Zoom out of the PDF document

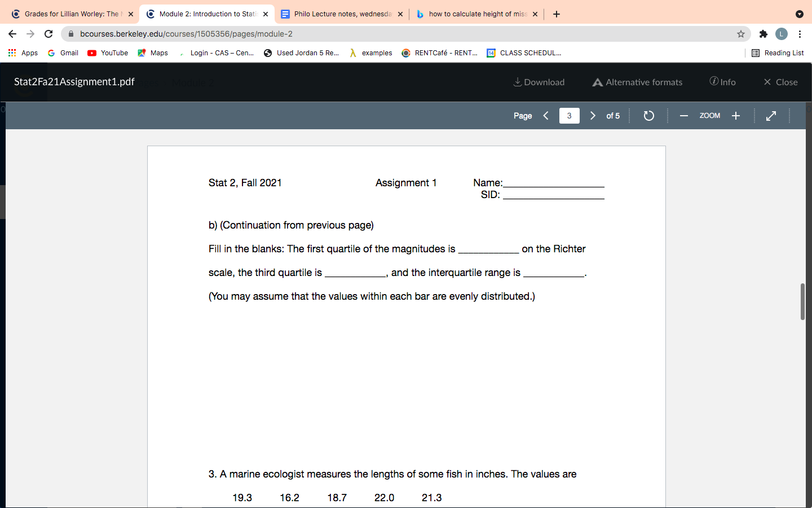pos(683,116)
